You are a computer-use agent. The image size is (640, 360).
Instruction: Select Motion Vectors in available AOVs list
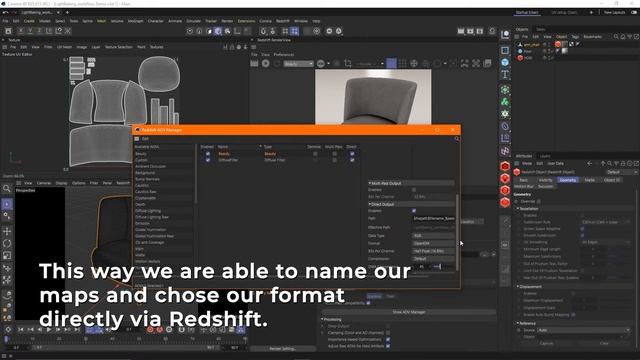tap(148, 261)
